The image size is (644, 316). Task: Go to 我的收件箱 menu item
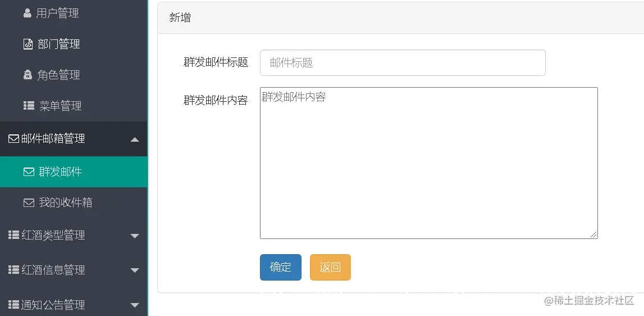tap(74, 202)
